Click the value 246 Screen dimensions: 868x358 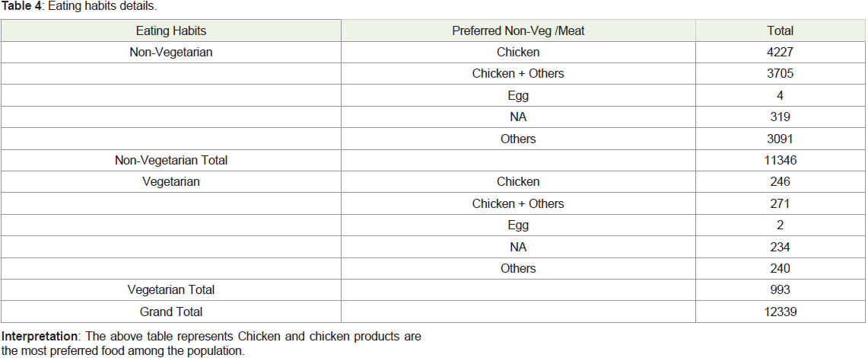pos(780,182)
